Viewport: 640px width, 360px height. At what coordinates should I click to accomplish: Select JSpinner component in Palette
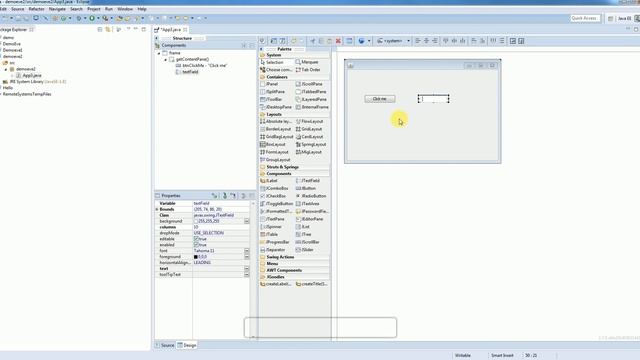point(271,227)
